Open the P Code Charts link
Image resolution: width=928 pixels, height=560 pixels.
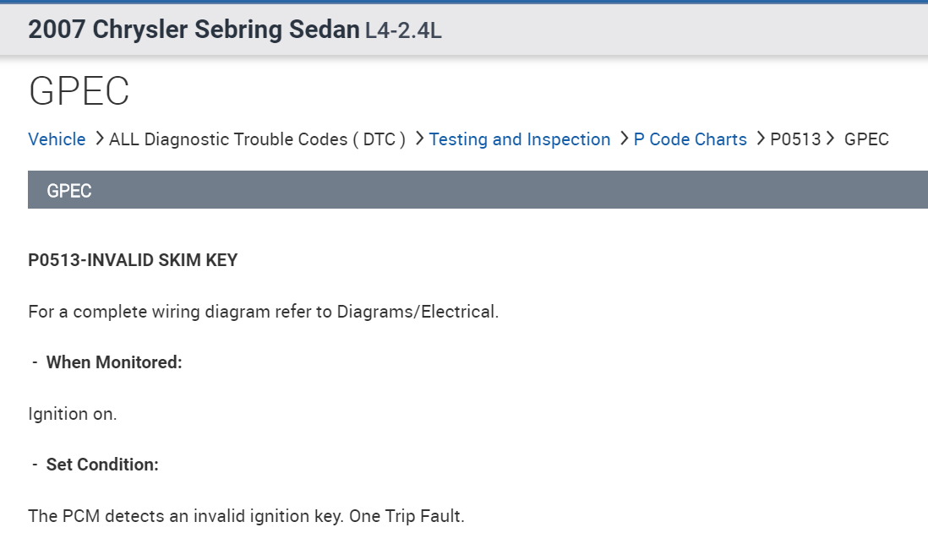[691, 139]
